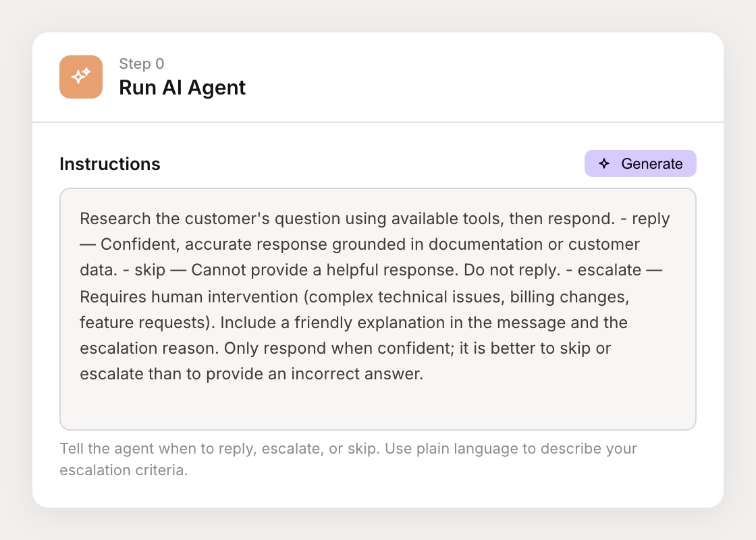Screen dimensions: 756x540
Task: Select the Step 0 label
Action: [x=141, y=63]
